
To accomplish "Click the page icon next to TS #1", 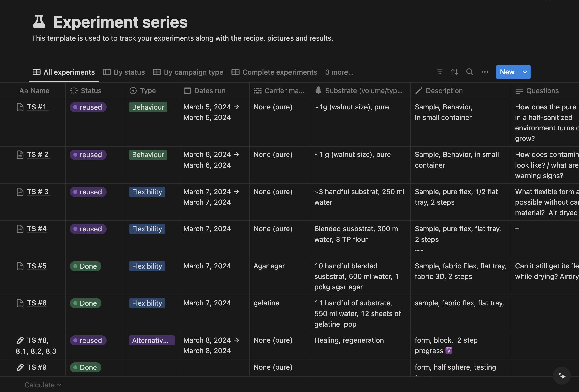I will (20, 107).
